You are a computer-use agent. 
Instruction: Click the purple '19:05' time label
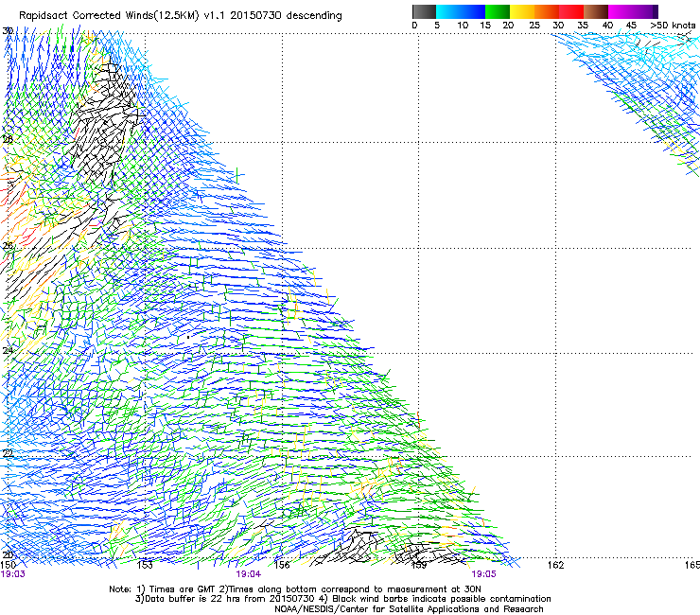click(x=484, y=574)
